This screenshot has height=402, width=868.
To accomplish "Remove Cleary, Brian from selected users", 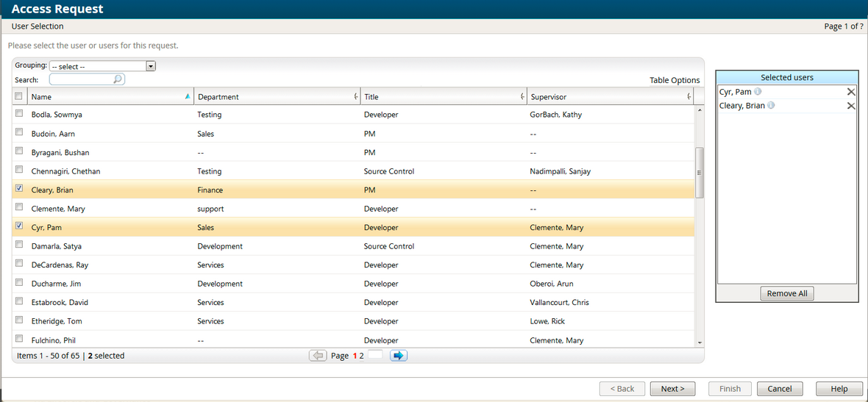I will pos(850,106).
